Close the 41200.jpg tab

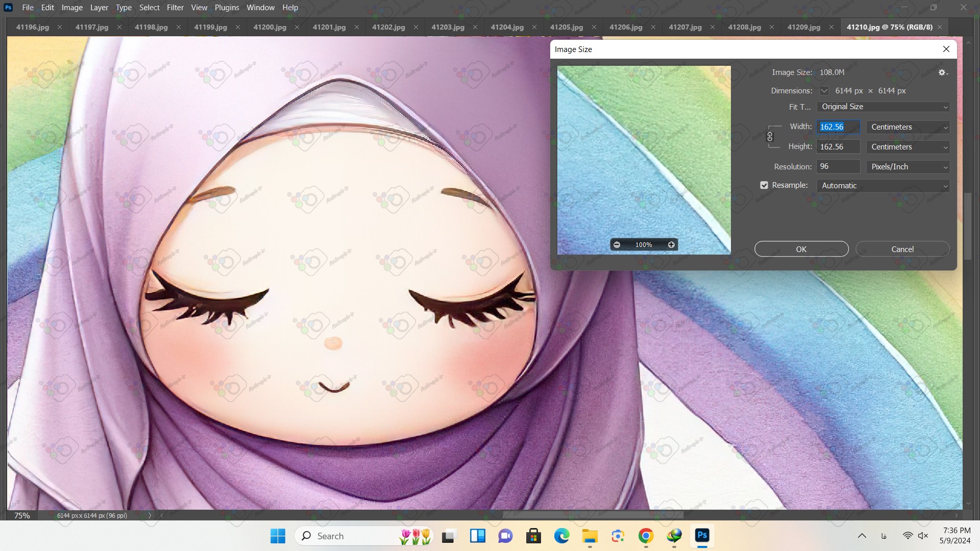tap(297, 27)
